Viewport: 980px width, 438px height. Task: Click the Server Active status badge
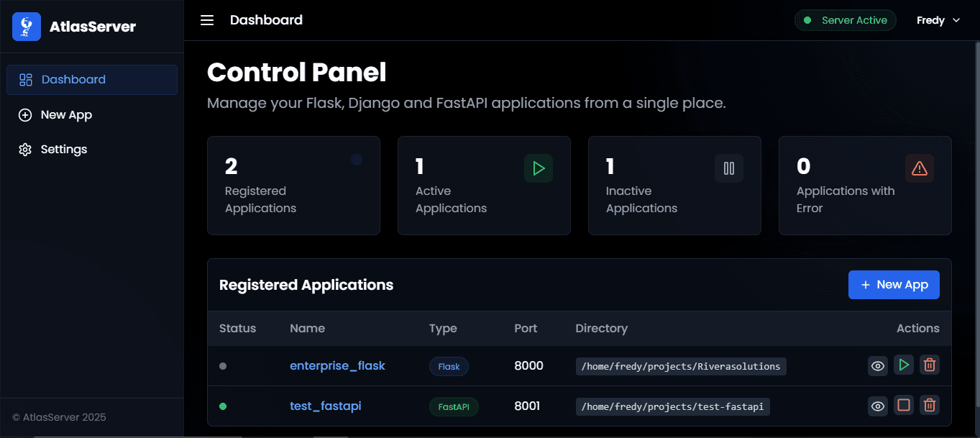[845, 20]
